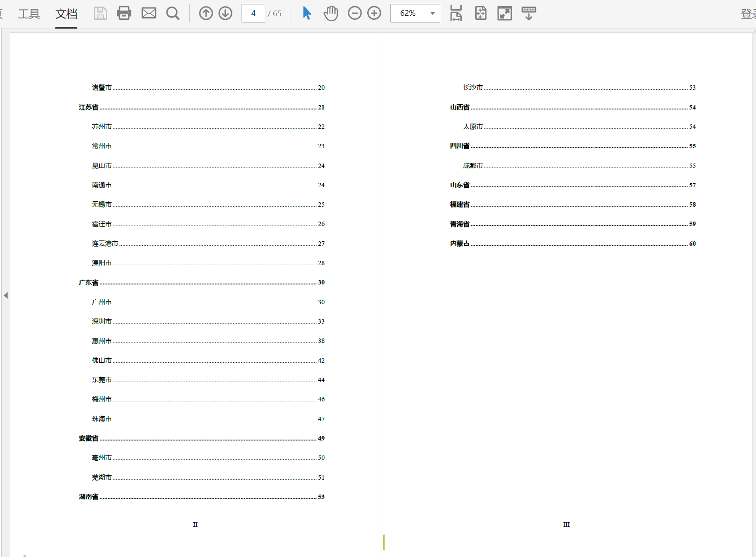The image size is (756, 557).
Task: Open the 成都市 contents entry
Action: 579,166
